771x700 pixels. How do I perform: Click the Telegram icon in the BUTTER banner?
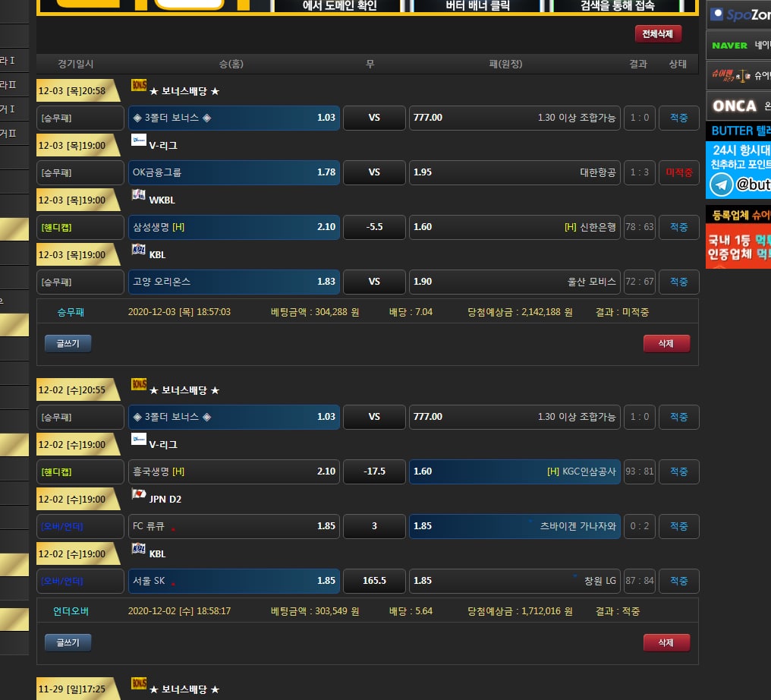[x=720, y=184]
